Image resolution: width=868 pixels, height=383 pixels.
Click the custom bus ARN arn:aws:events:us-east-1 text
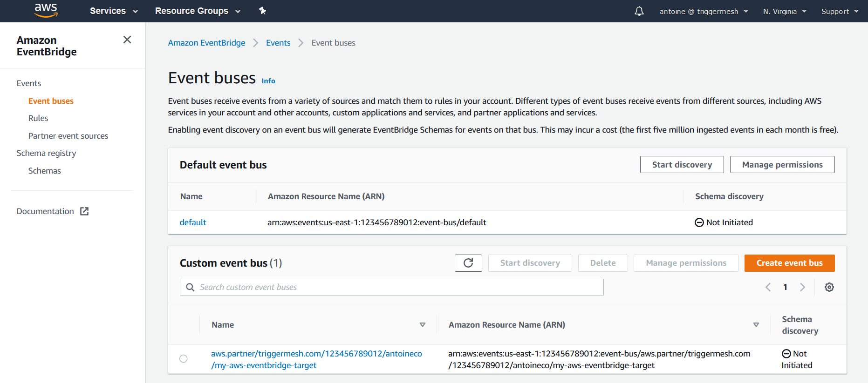[599, 359]
